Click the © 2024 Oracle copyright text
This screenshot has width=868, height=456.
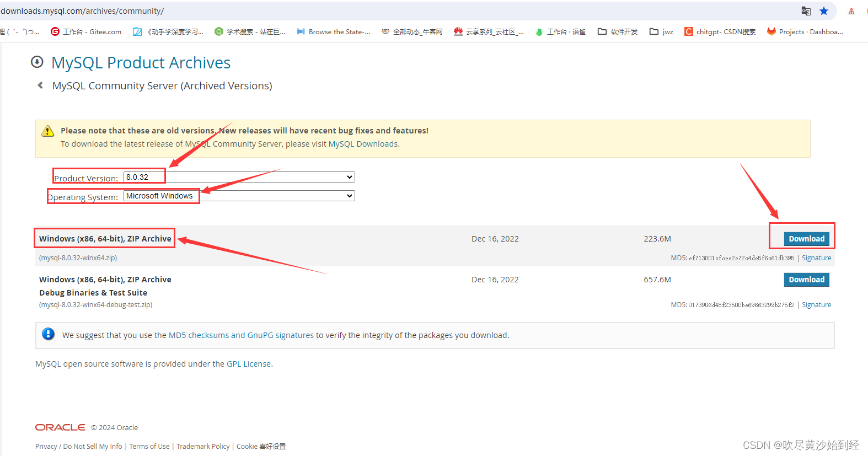click(x=115, y=428)
